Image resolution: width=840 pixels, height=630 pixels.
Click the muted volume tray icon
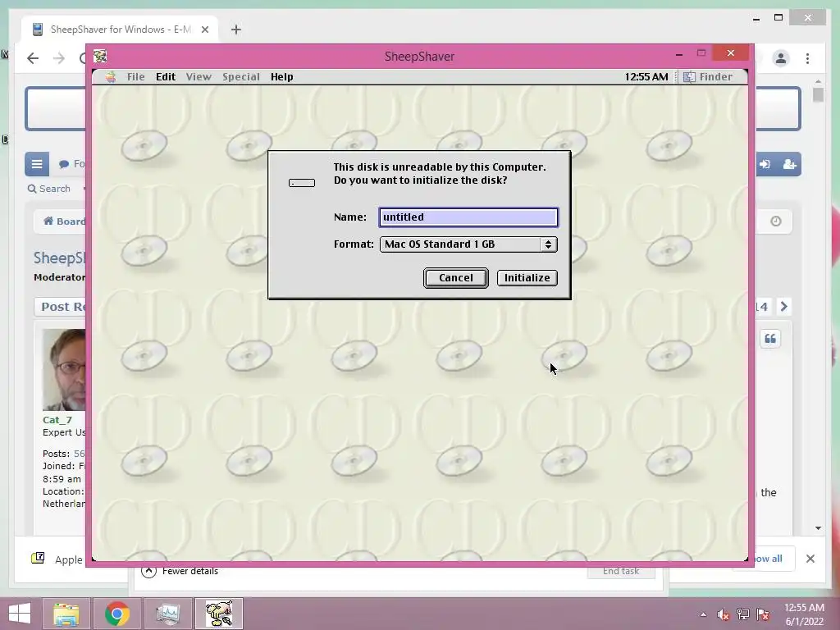coord(723,614)
